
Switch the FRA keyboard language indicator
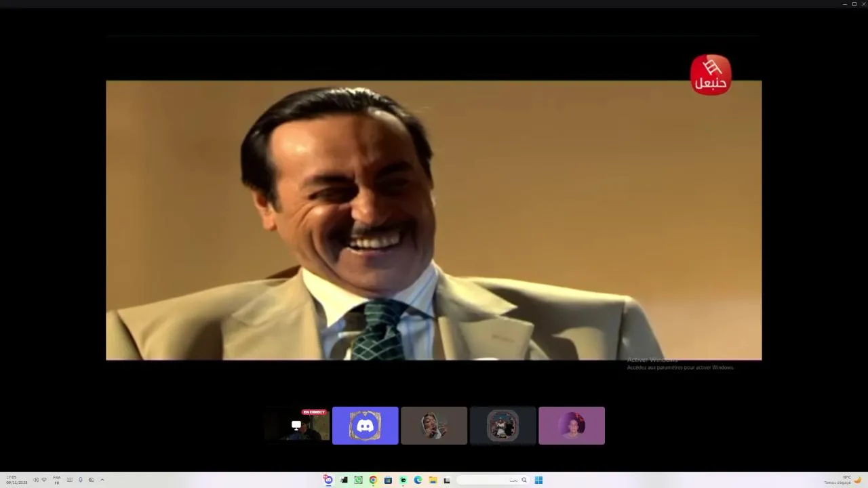click(57, 480)
